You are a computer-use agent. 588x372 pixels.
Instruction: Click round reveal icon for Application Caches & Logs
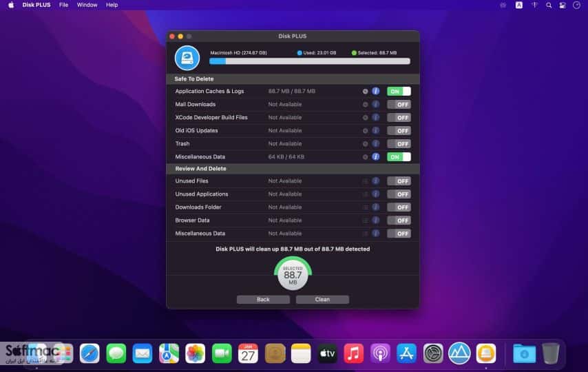pyautogui.click(x=365, y=91)
